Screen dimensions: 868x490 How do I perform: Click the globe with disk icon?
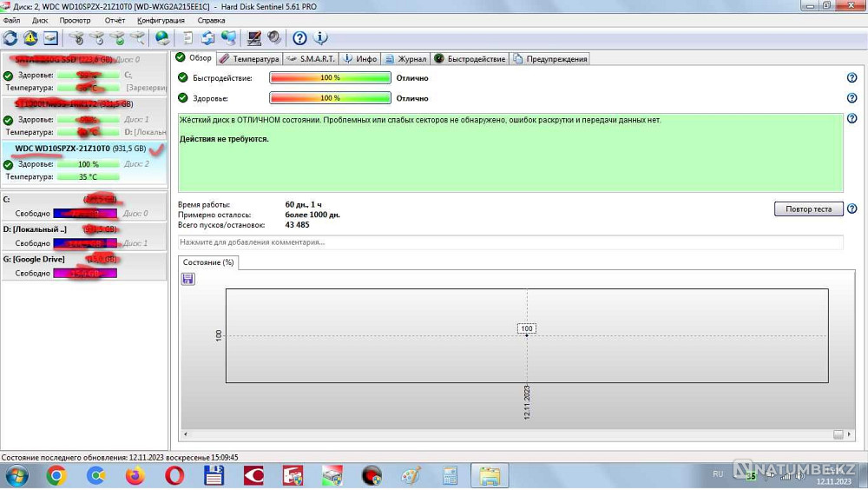point(162,37)
